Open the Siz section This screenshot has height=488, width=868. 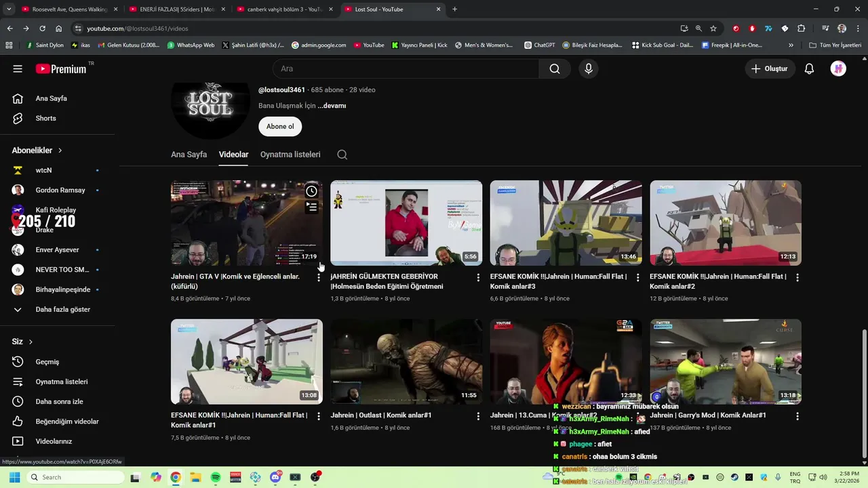point(22,342)
